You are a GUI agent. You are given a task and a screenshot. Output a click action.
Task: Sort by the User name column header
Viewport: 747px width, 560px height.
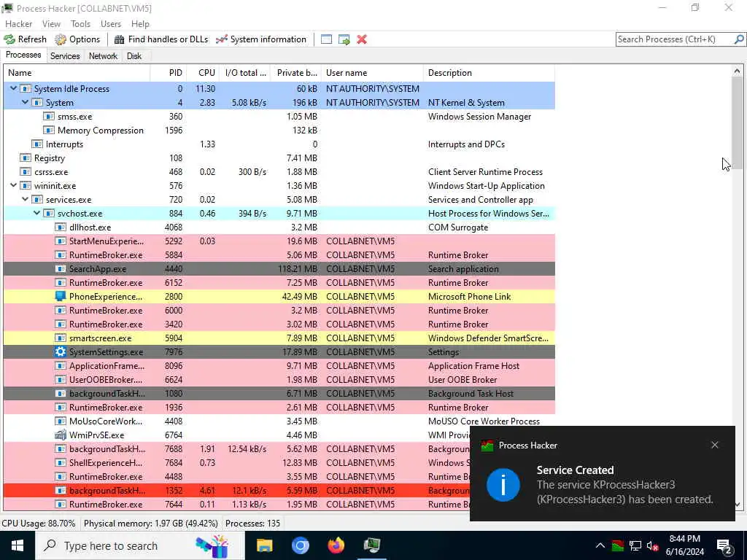click(373, 73)
